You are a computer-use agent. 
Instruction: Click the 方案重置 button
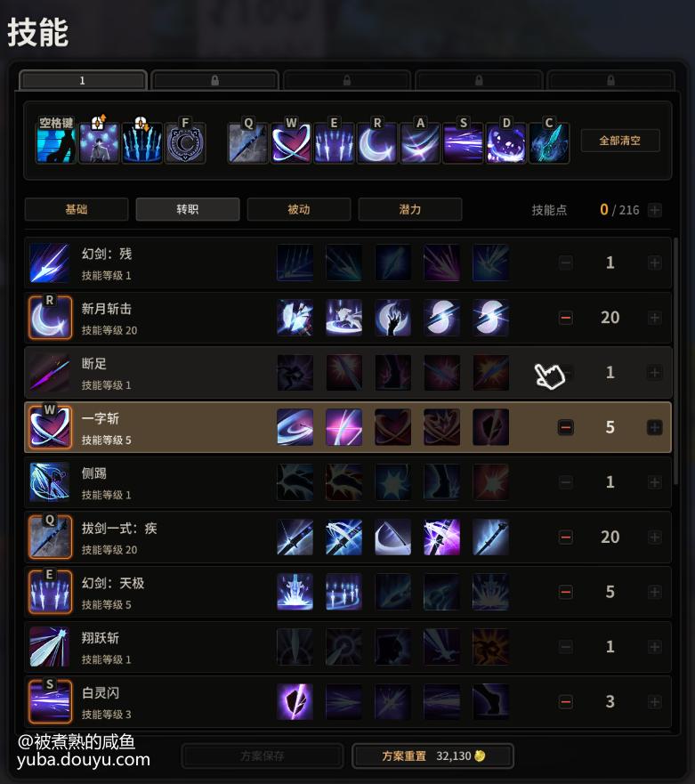point(433,756)
